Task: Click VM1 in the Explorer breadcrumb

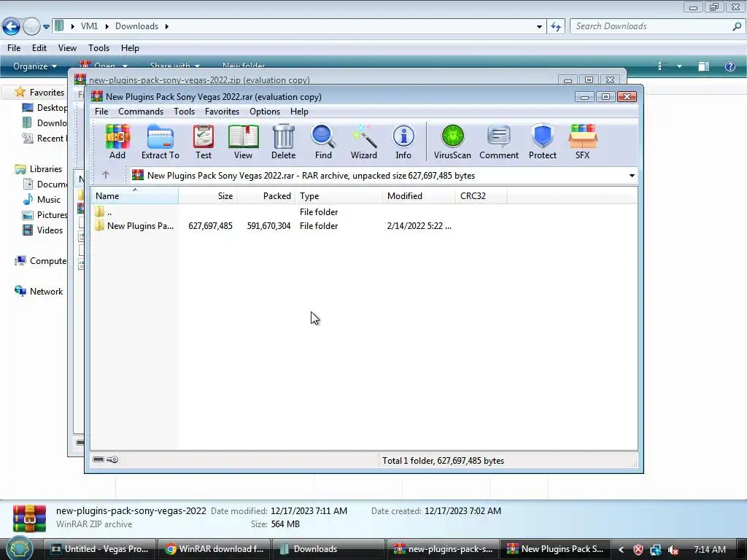Action: click(x=89, y=26)
